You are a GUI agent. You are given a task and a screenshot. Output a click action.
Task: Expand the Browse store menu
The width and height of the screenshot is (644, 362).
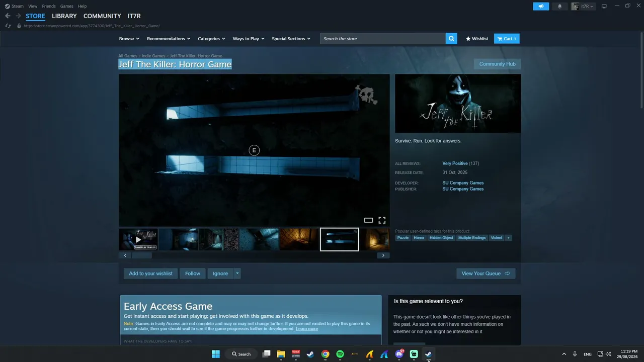(129, 39)
